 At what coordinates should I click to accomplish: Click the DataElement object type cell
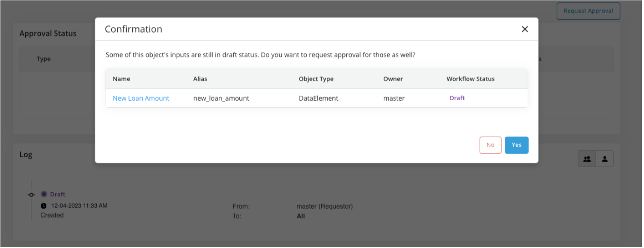pos(318,98)
